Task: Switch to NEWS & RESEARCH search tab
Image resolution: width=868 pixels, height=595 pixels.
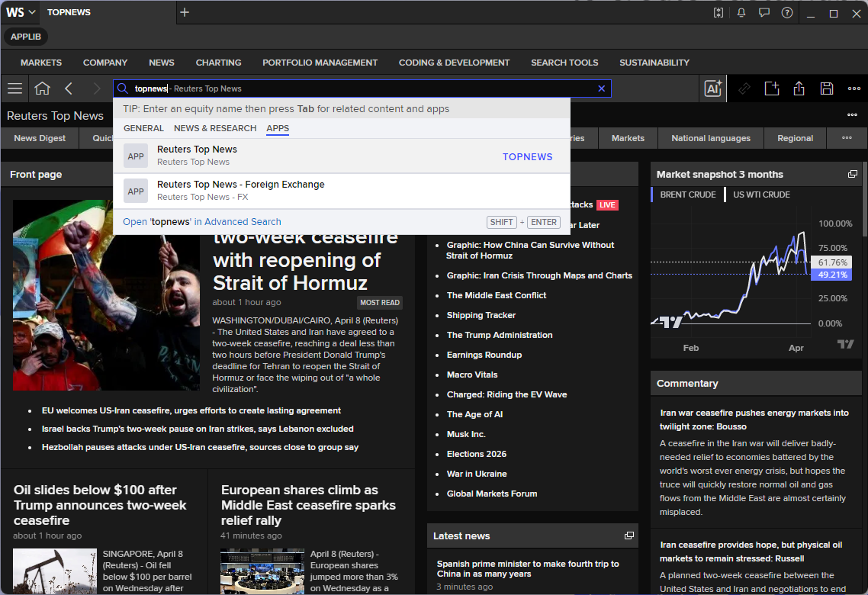Action: (x=215, y=128)
